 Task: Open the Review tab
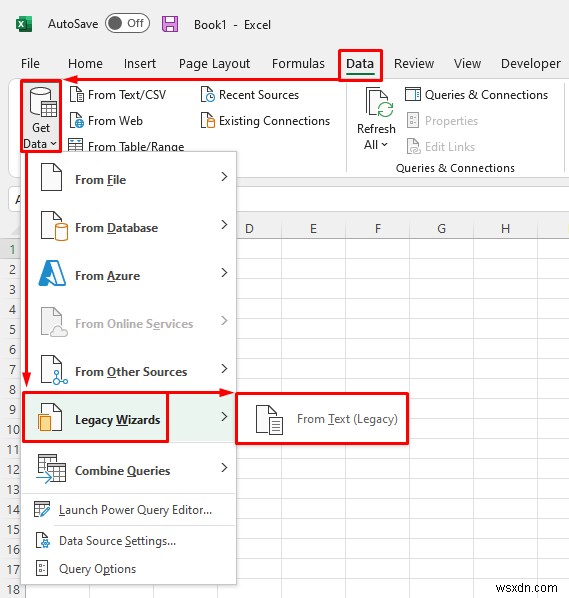(414, 63)
